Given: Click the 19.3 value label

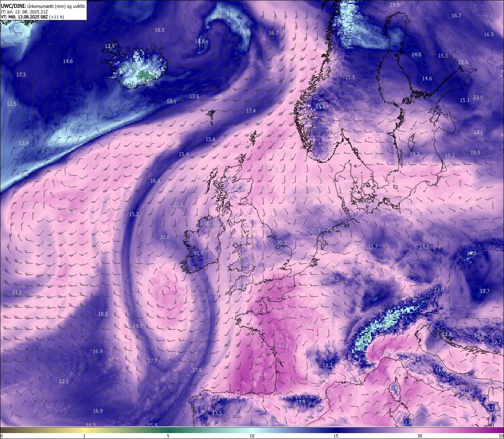Looking at the screenshot, I should [x=415, y=154].
